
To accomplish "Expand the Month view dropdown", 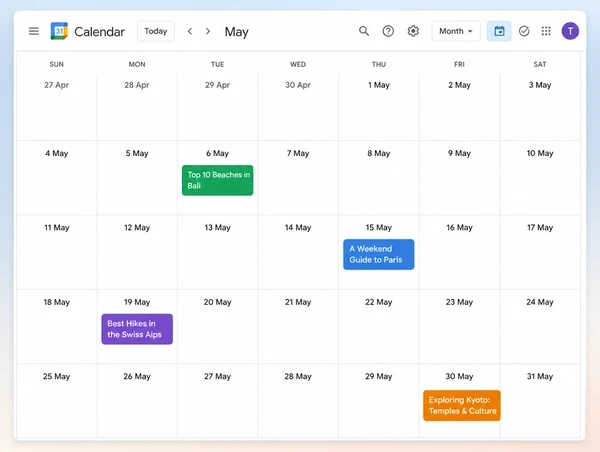I will click(456, 31).
